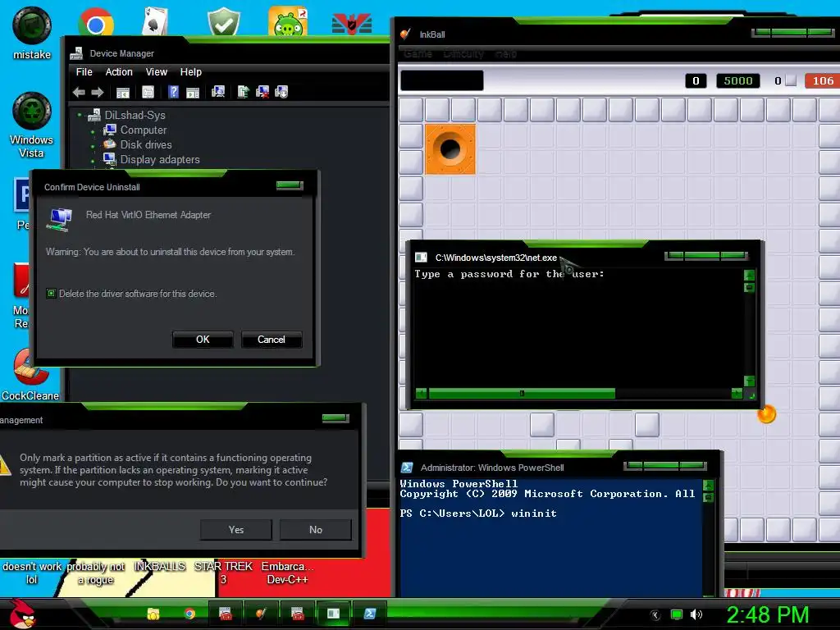Image resolution: width=840 pixels, height=630 pixels.
Task: Click OK in Confirm Device Uninstall dialog
Action: tap(203, 339)
